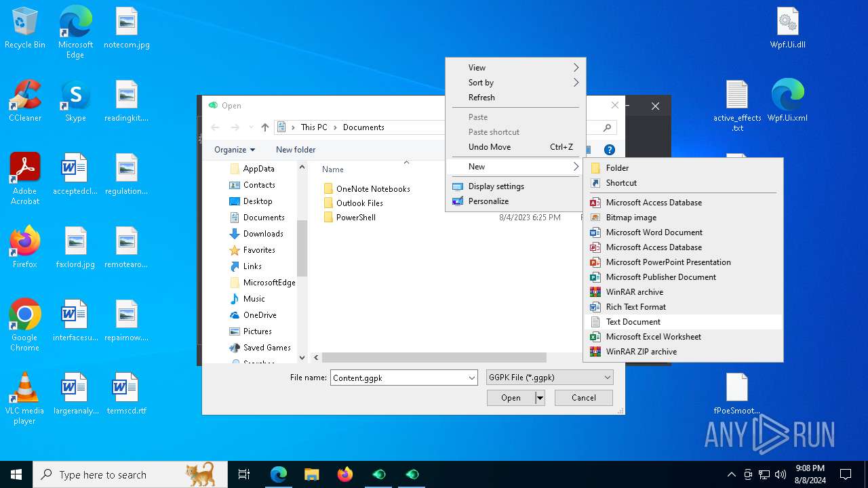The width and height of the screenshot is (868, 488).
Task: Open Display settings from context menu
Action: (515, 186)
